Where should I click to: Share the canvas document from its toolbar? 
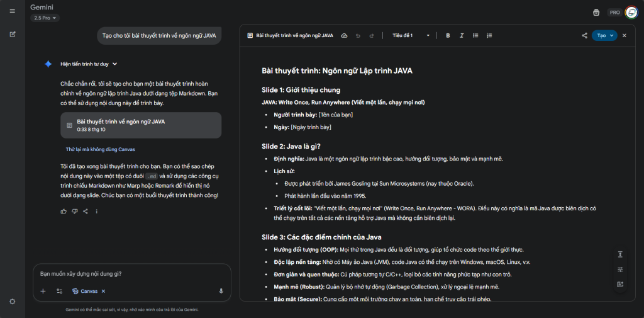tap(584, 36)
